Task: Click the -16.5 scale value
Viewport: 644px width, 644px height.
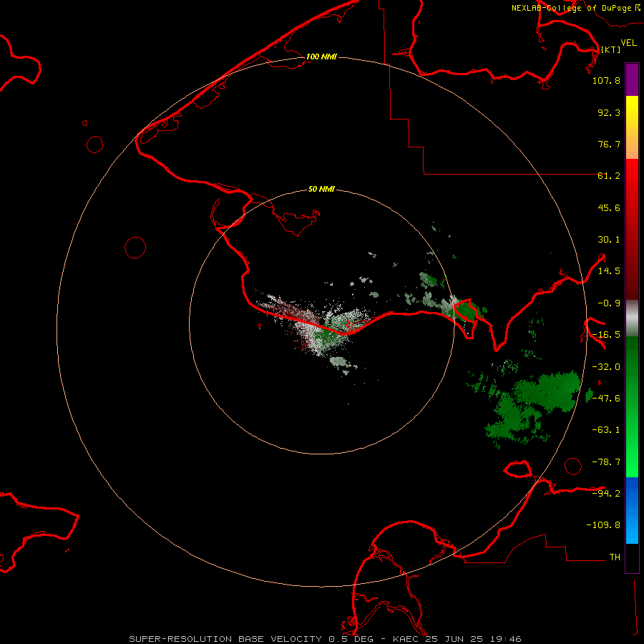Action: coord(606,335)
